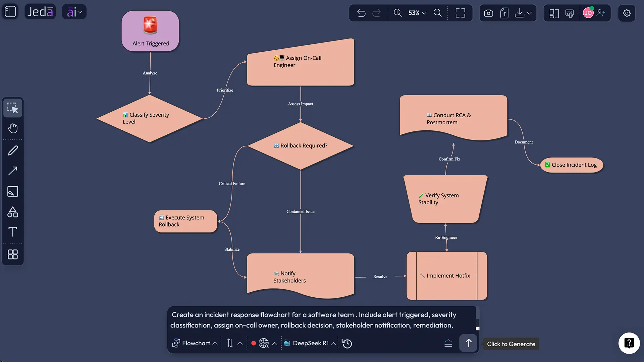Click the Contained Issue connector label
This screenshot has height=362, width=644.
coord(301,212)
